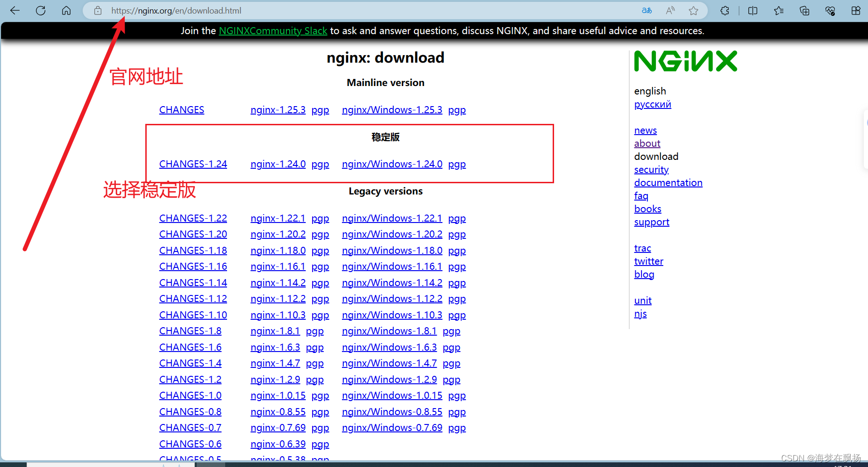Download nginx/Windows-1.20.2
868x467 pixels.
click(x=392, y=234)
